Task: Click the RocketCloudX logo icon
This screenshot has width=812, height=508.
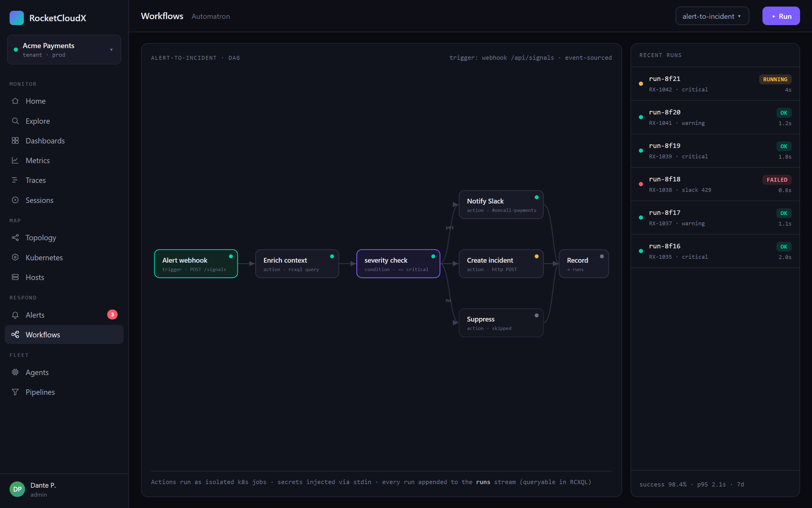Action: coord(17,18)
